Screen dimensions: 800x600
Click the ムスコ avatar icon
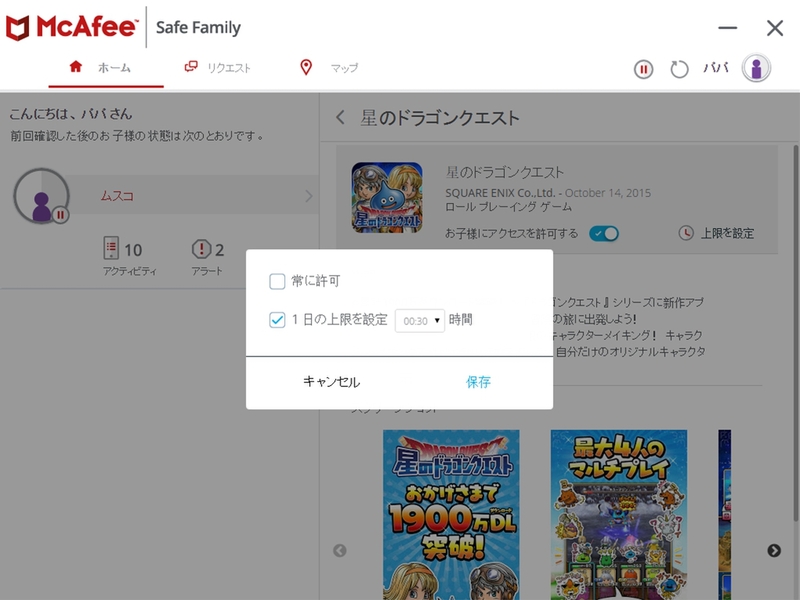click(x=41, y=196)
